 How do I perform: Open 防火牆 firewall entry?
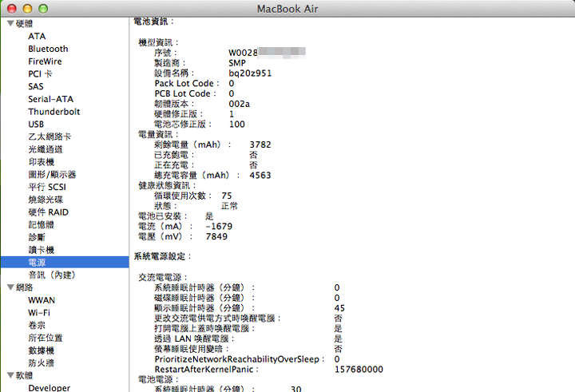click(42, 363)
